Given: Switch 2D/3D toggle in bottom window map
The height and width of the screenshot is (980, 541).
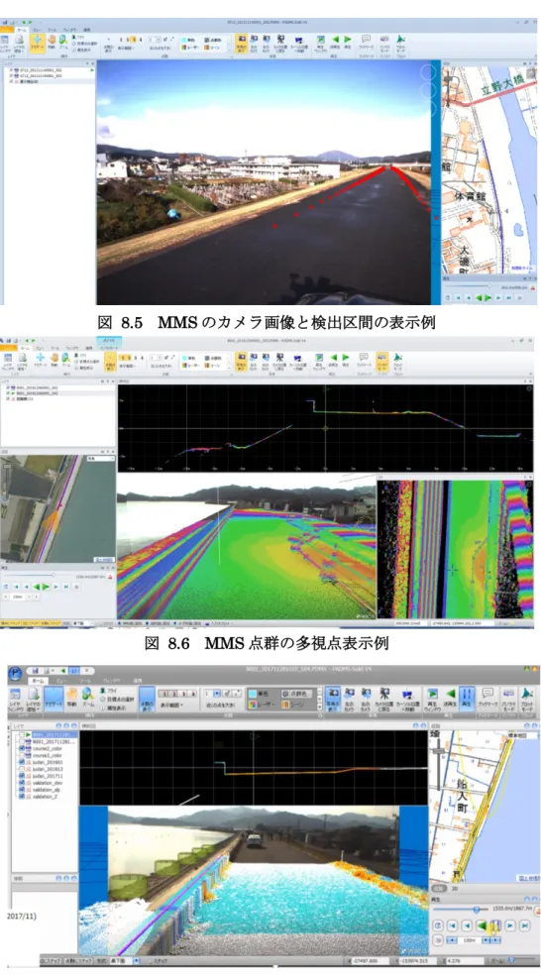Looking at the screenshot, I should 440,888.
